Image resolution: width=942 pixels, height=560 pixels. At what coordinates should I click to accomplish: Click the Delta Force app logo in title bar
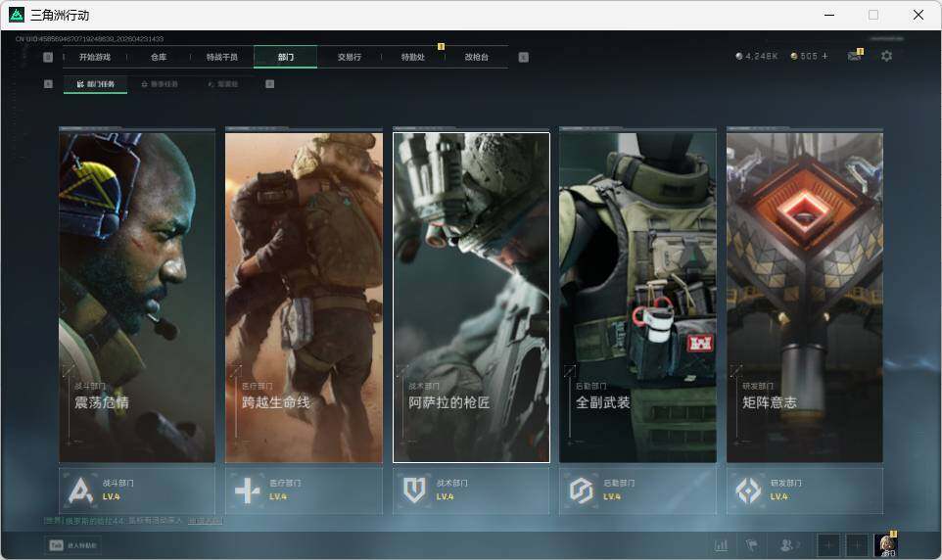[17, 15]
